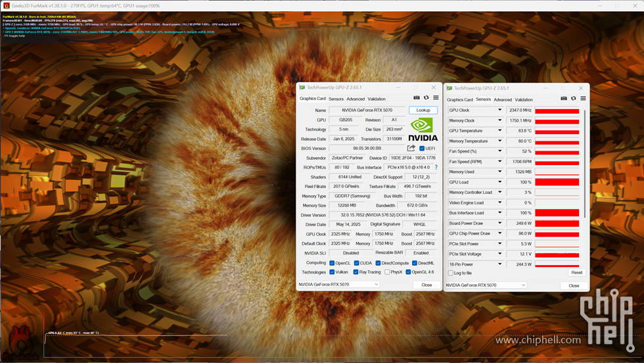Screen dimensions: 644x363
Task: Click GPU-Z icon in Graphics Card window title
Action: pos(302,87)
